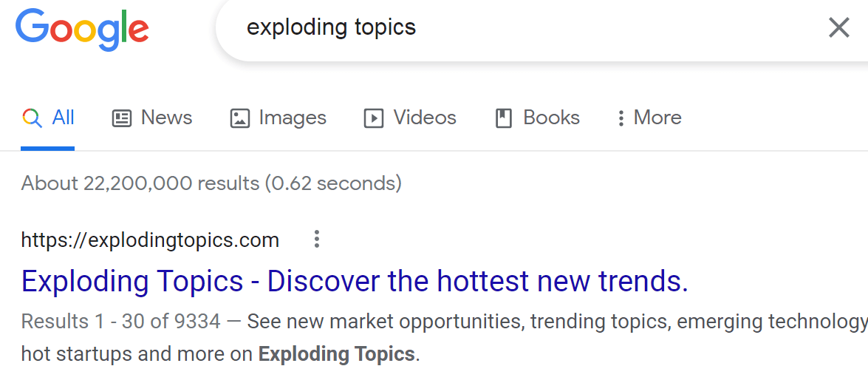
Task: Clear the search box with the X
Action: click(x=838, y=27)
